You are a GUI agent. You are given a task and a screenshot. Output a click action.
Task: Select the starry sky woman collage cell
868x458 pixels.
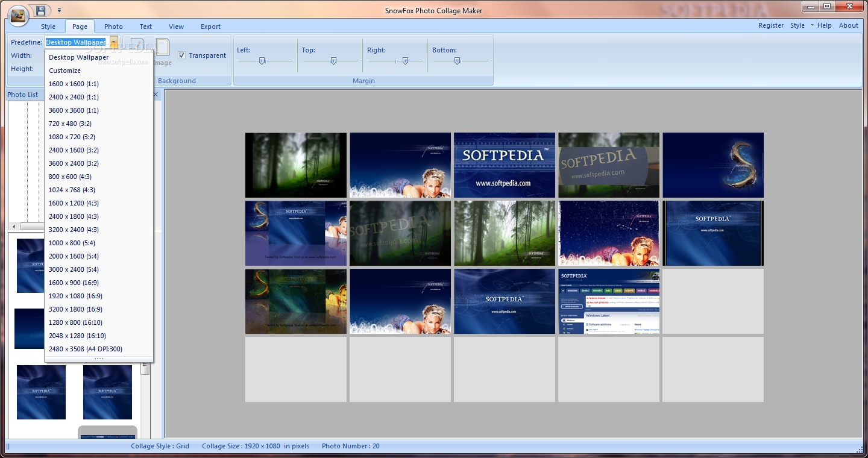[x=609, y=233]
